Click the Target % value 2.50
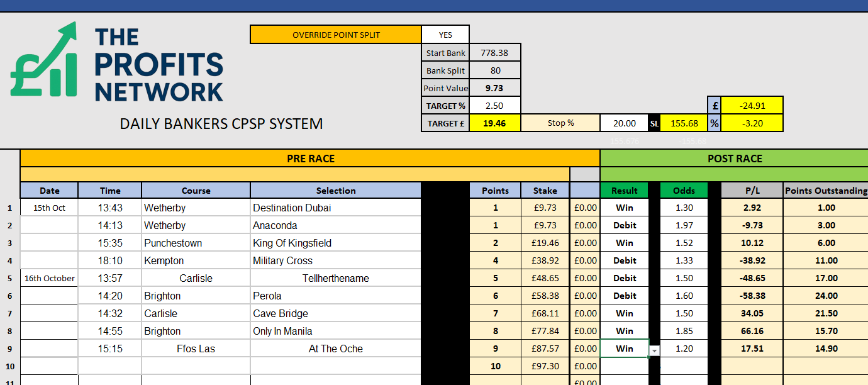This screenshot has width=868, height=385. coord(495,106)
